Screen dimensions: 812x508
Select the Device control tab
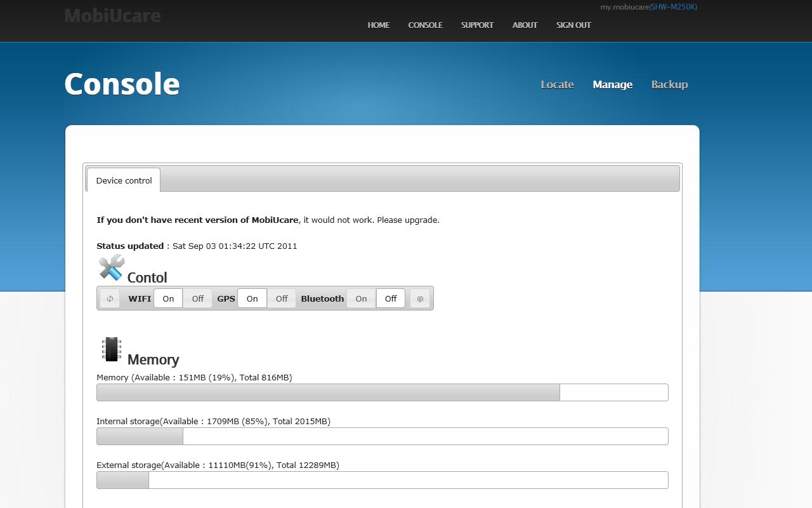tap(124, 180)
